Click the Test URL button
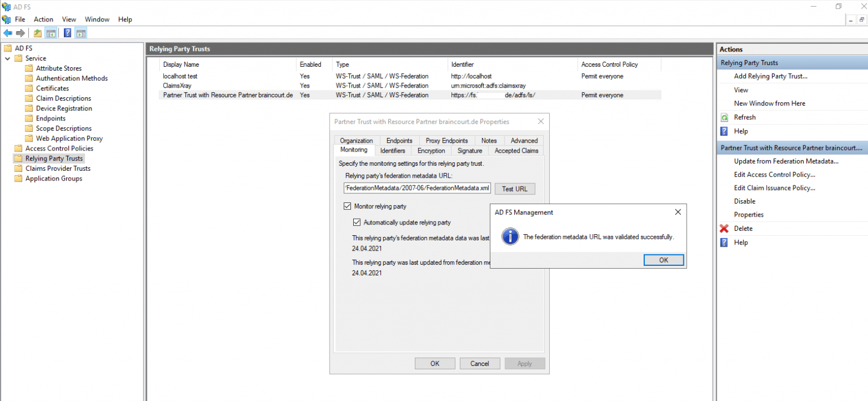Viewport: 868px width, 401px height. coord(514,189)
